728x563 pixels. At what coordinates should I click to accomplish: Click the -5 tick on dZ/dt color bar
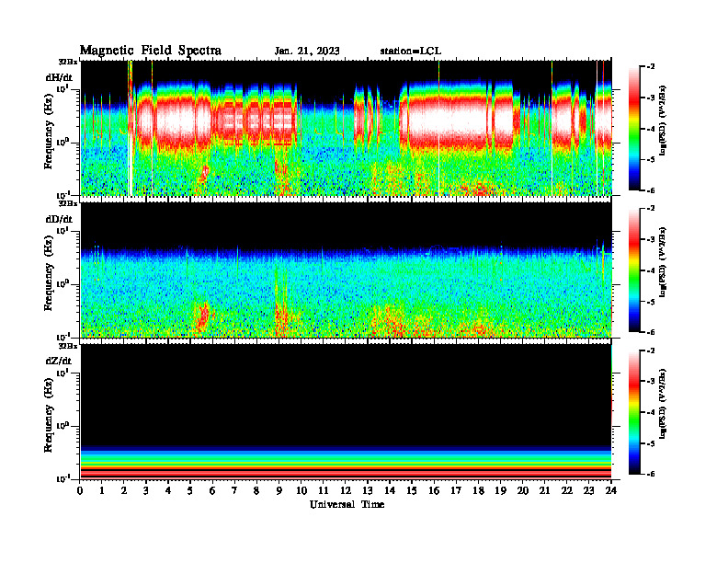pyautogui.click(x=651, y=443)
